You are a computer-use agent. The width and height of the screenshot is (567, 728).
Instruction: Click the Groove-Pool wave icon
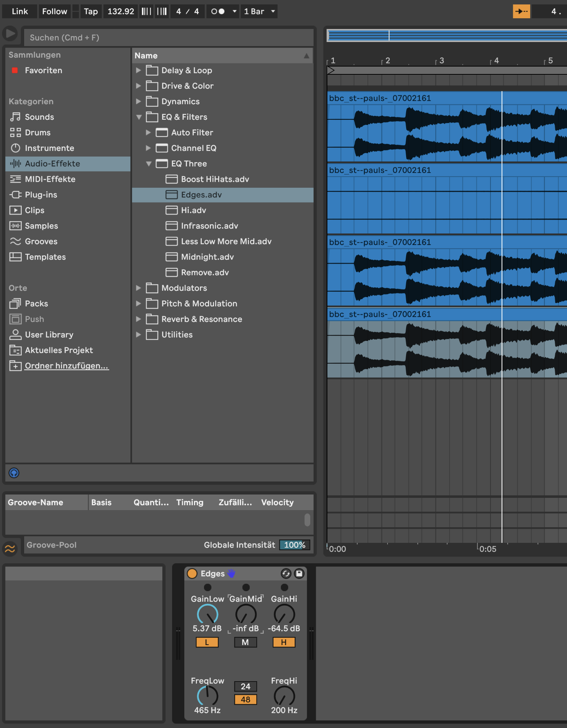[x=10, y=548]
